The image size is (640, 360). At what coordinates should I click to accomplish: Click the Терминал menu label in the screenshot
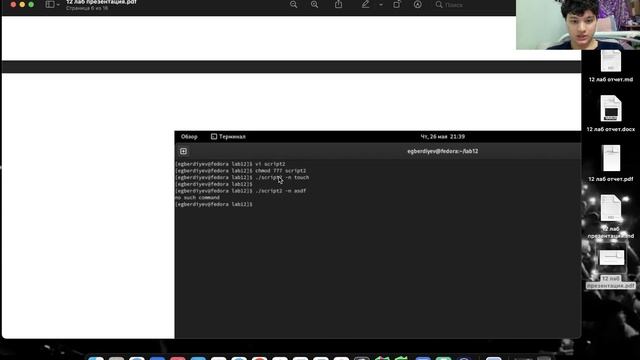click(228, 137)
